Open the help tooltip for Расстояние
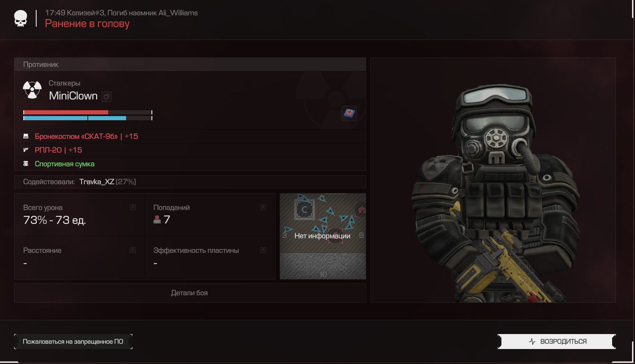 (133, 250)
